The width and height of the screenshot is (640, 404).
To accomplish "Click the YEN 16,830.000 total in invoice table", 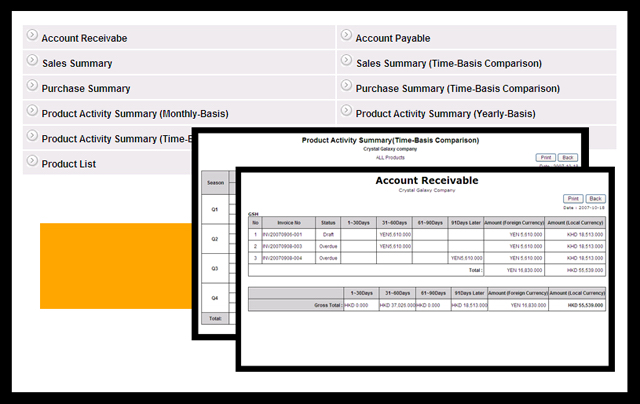I will (x=524, y=270).
